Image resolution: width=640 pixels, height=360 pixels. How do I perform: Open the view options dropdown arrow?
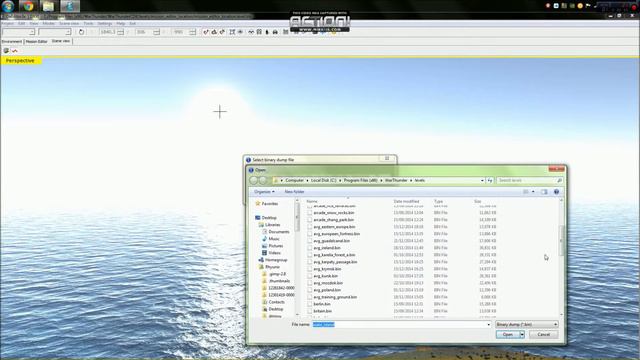533,191
